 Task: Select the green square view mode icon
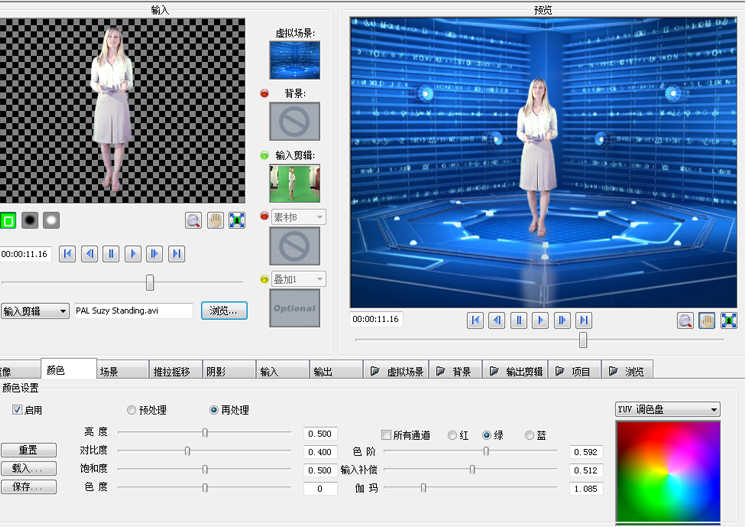pos(9,220)
